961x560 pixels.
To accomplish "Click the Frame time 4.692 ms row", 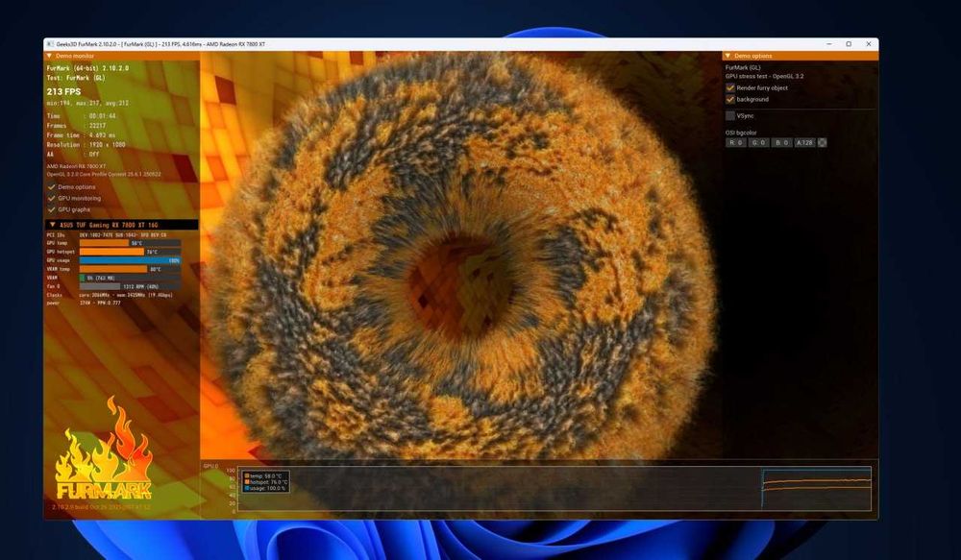I will (x=81, y=135).
